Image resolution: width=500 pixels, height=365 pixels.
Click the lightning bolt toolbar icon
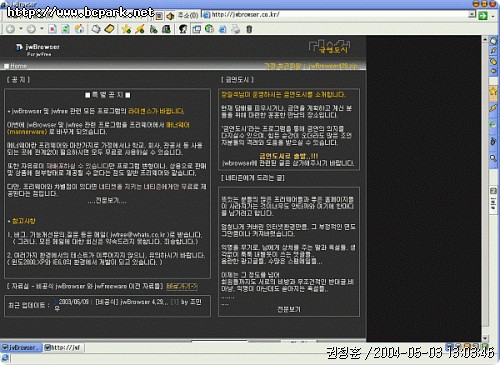[x=140, y=29]
